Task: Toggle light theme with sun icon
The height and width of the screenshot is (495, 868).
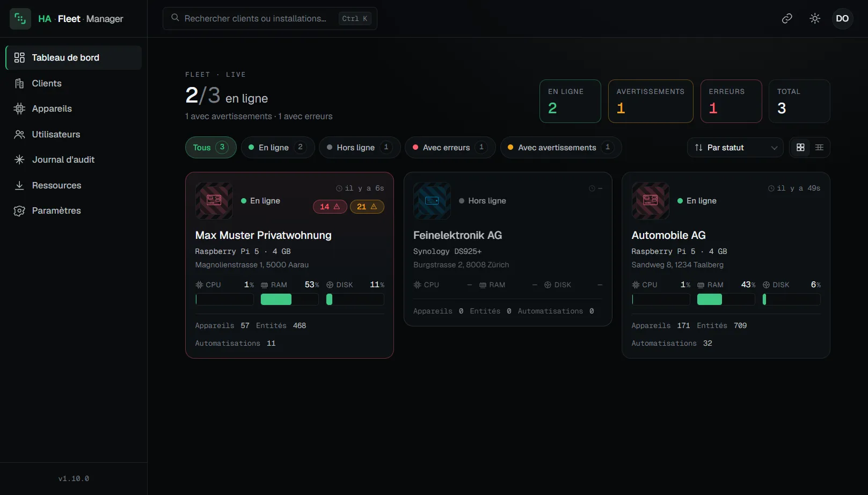Action: (x=815, y=19)
